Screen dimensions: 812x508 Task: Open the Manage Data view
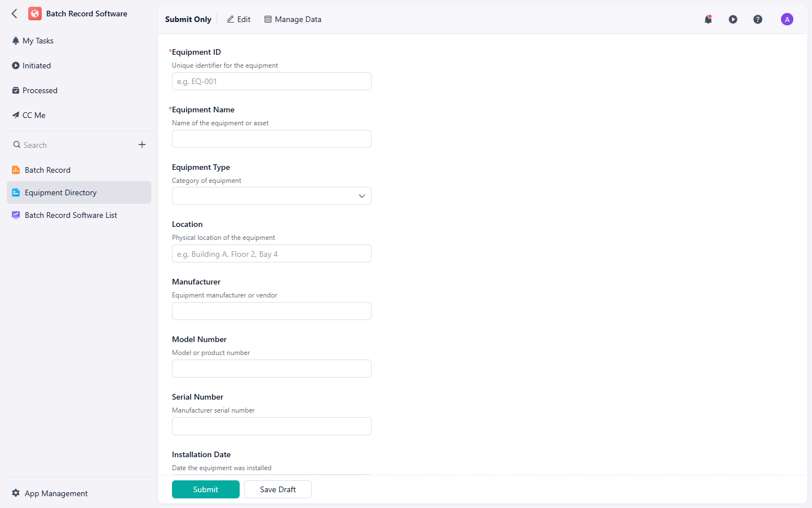tap(293, 19)
